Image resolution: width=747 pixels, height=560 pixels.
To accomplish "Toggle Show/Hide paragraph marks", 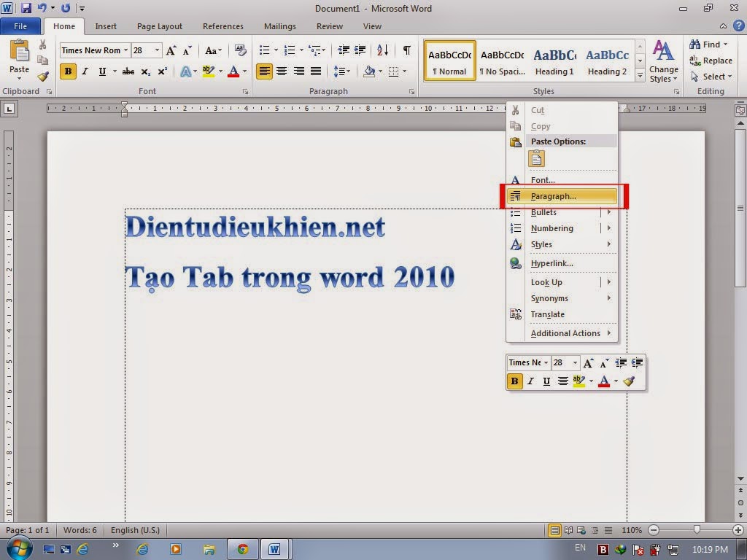I will pos(406,50).
